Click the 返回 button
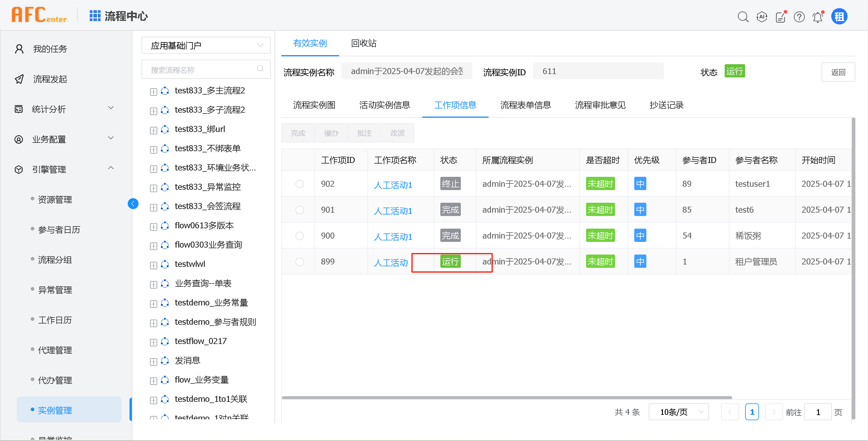This screenshot has width=868, height=441. [x=838, y=72]
